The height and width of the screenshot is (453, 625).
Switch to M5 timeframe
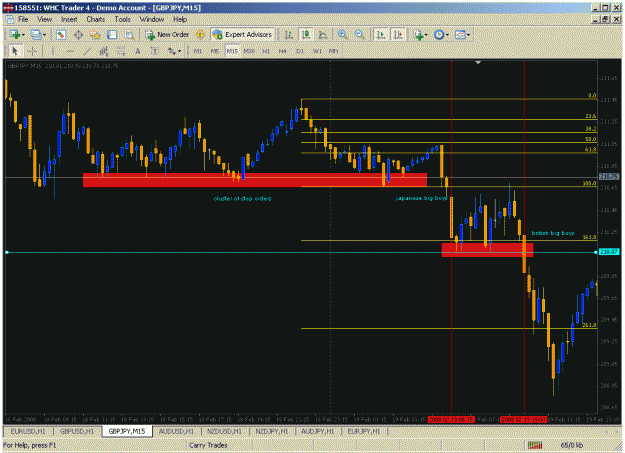click(214, 51)
